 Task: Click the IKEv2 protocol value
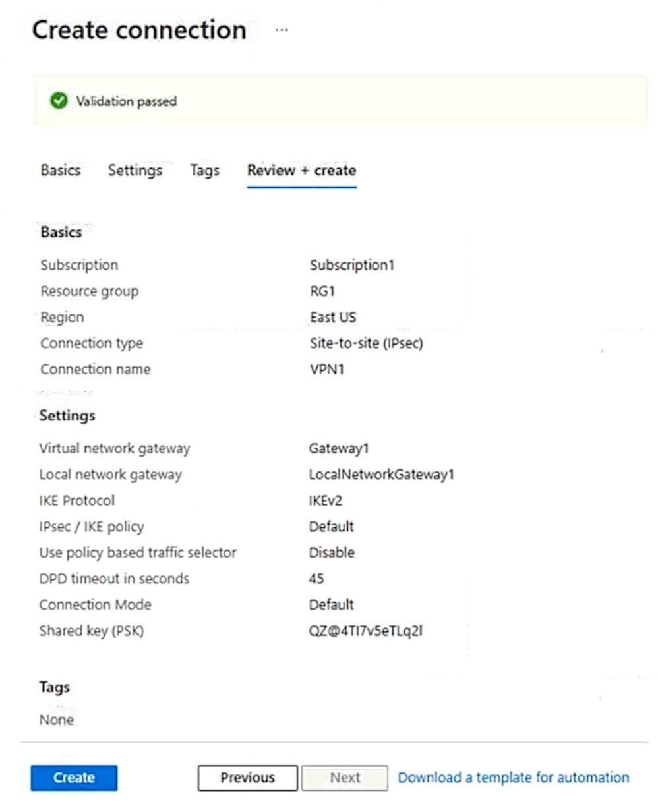tap(326, 501)
